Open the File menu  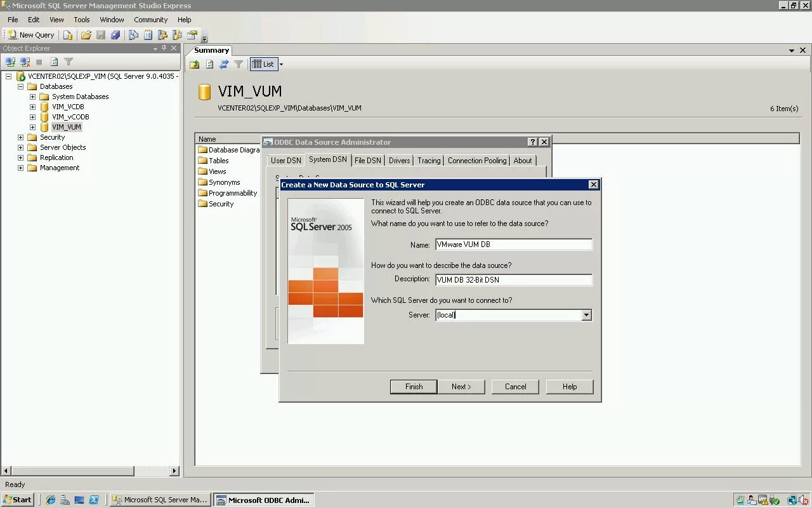pos(13,20)
